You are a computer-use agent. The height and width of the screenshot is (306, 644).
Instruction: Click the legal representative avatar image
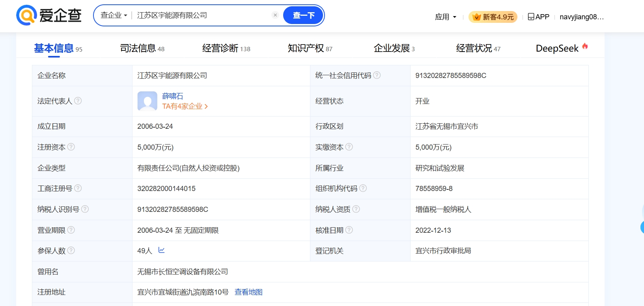147,101
